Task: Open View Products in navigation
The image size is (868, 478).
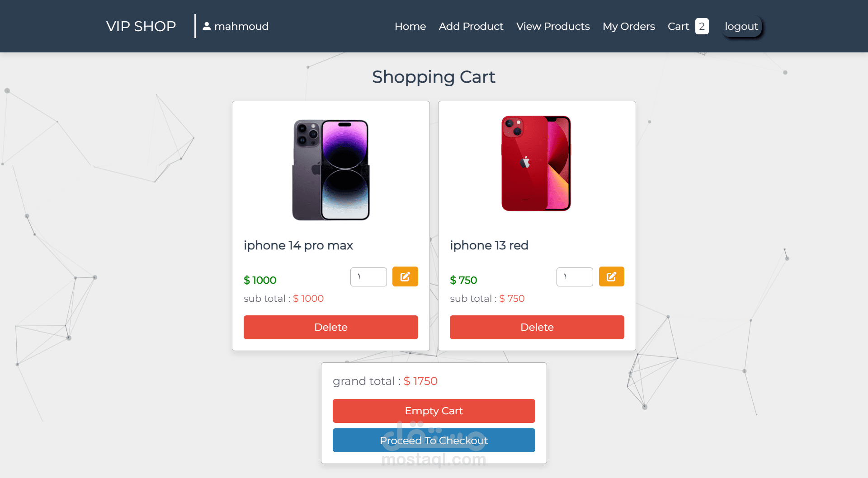Action: (553, 26)
